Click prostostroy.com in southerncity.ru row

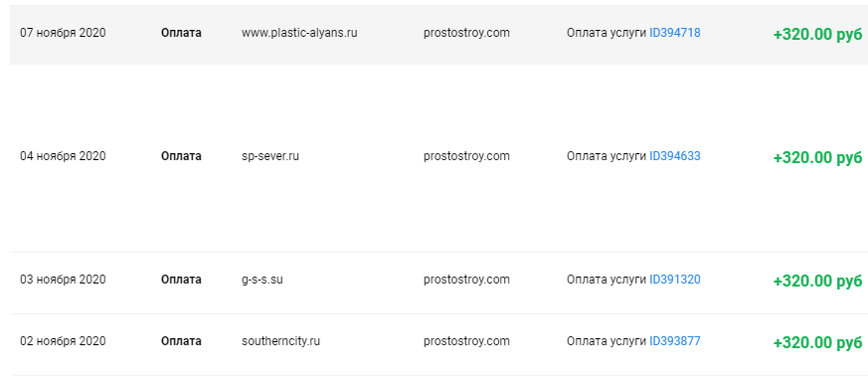pos(466,341)
